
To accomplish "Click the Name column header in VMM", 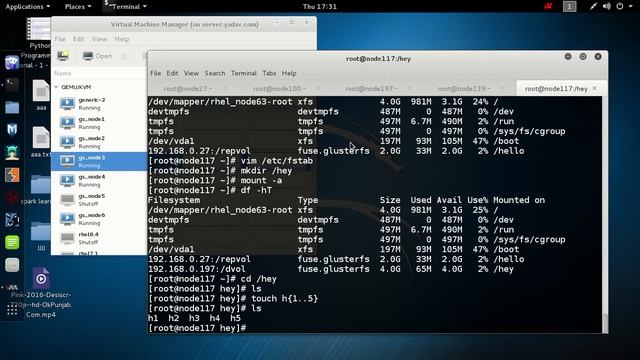I will tap(62, 73).
